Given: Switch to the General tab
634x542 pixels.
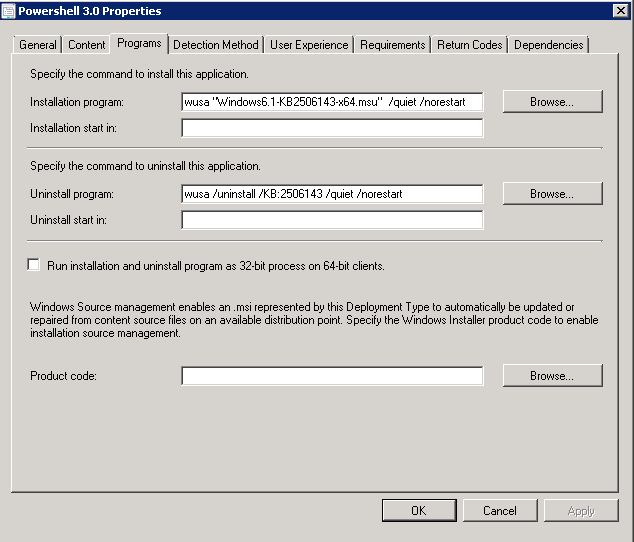Looking at the screenshot, I should (38, 45).
